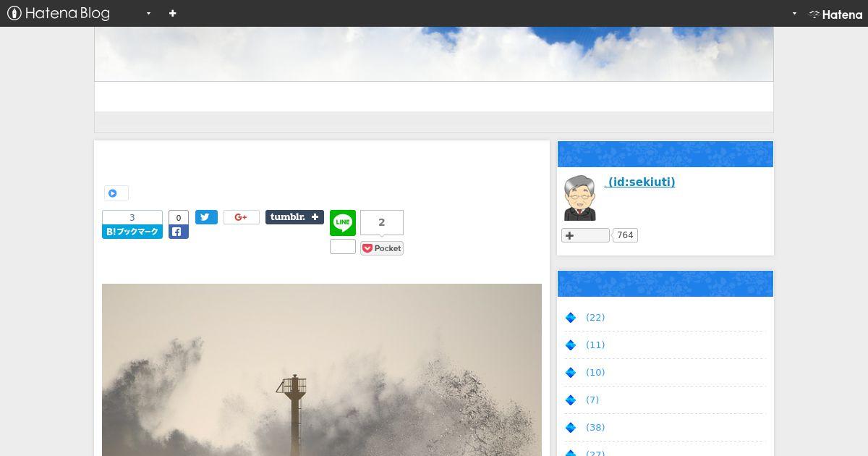Visit the (id:sekiuti) profile link
The width and height of the screenshot is (868, 456).
(640, 182)
